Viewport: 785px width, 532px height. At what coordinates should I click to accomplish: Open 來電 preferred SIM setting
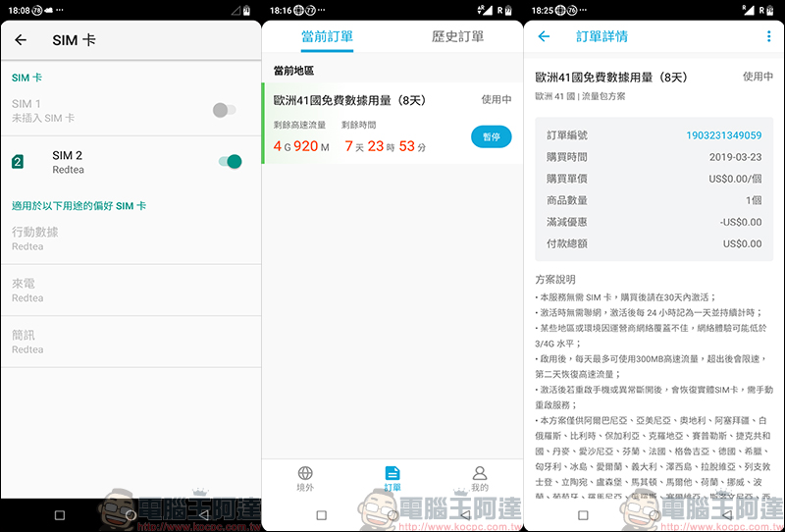click(131, 290)
